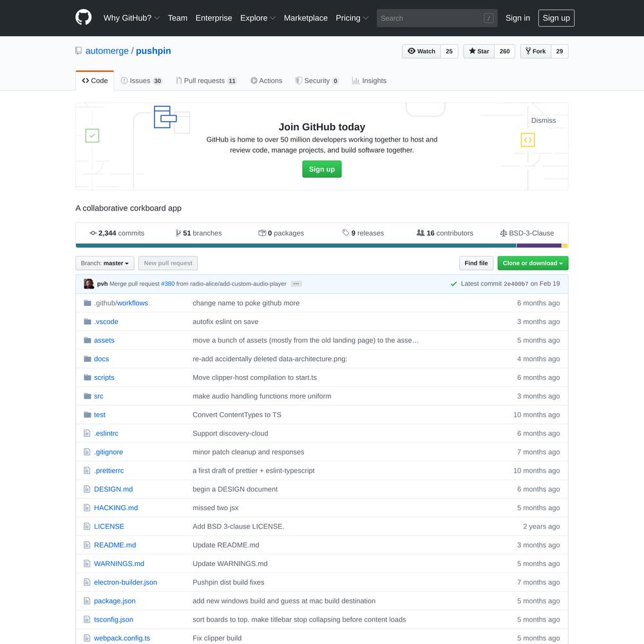The image size is (644, 644).
Task: Select the file icon beside .gitignore
Action: point(87,452)
